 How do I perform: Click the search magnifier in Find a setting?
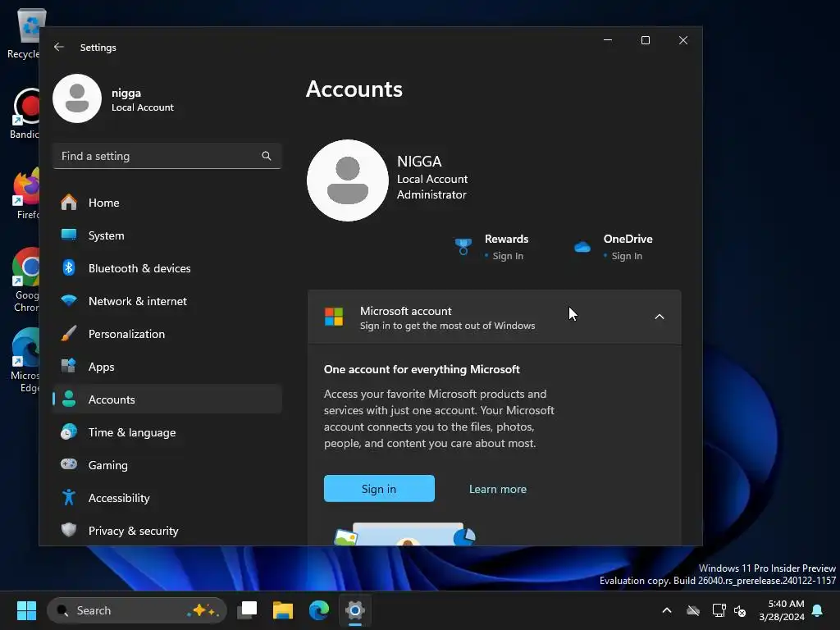267,156
